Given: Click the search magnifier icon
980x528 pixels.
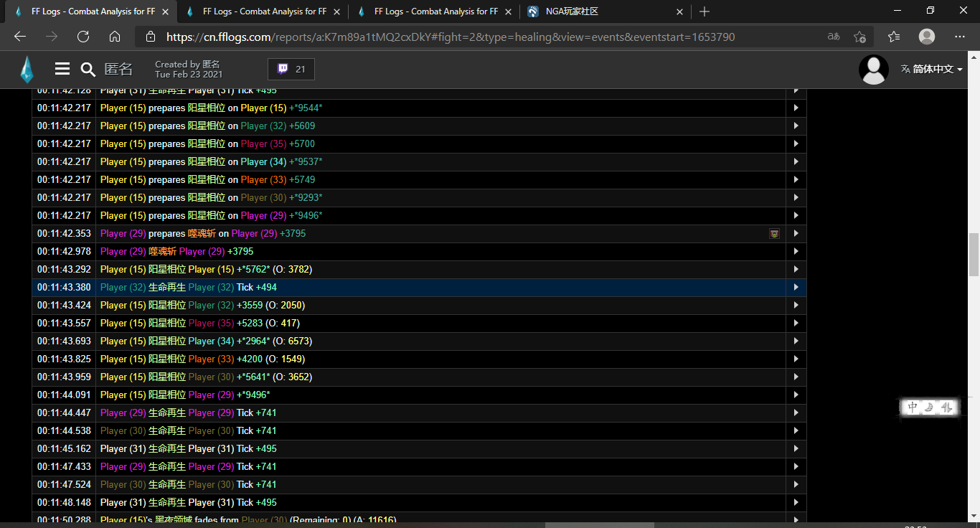Looking at the screenshot, I should (88, 69).
